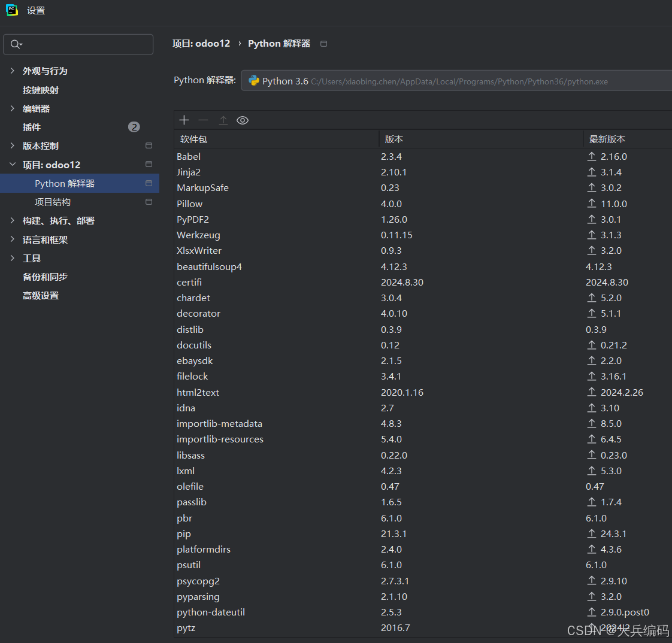Click upgrade arrow icon for psycopg2 2.9.10
Image resolution: width=672 pixels, height=643 pixels.
click(591, 581)
